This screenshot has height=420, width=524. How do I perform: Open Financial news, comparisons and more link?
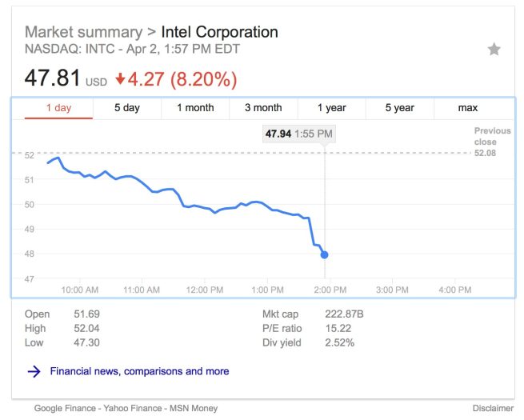pyautogui.click(x=139, y=371)
